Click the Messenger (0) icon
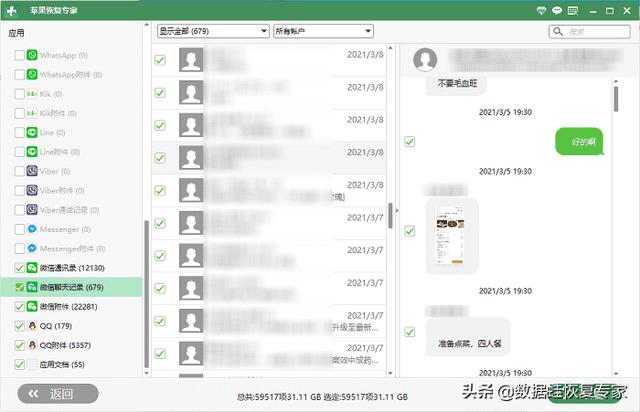640x412 pixels. 32,229
